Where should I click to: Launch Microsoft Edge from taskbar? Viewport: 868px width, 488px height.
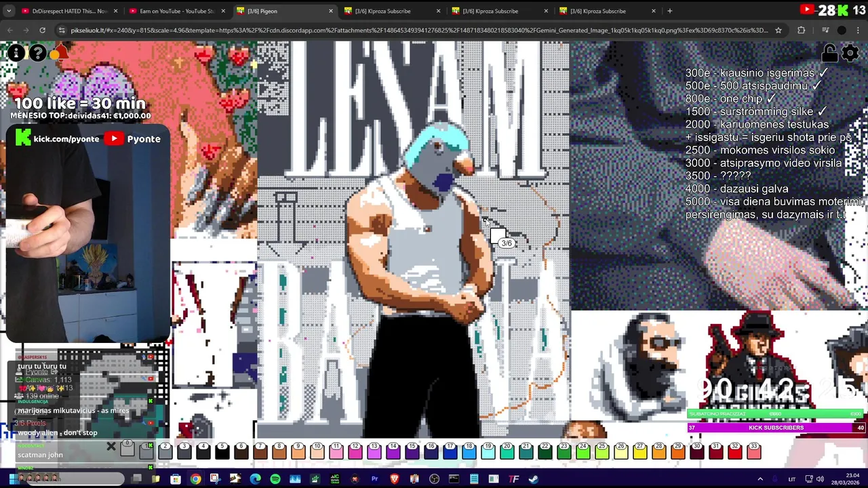(255, 479)
